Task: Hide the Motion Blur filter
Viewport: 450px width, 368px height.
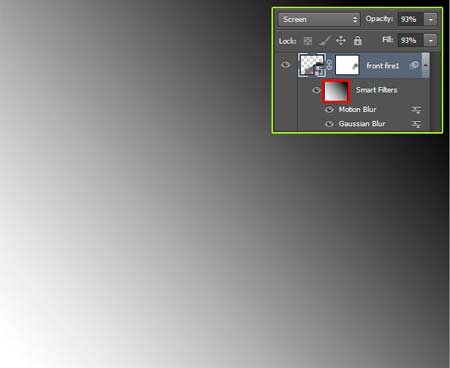Action: click(x=329, y=109)
